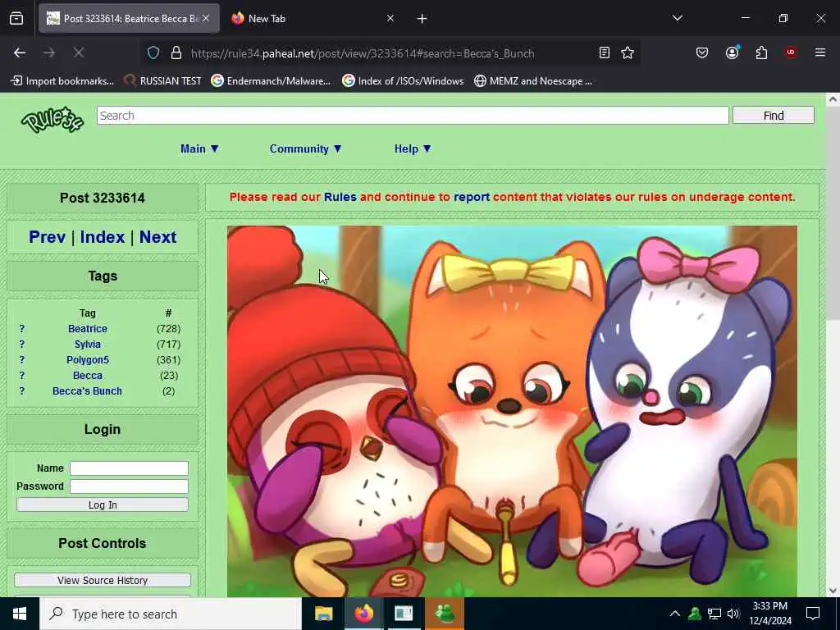Click the Log In button
Viewport: 840px width, 630px height.
point(103,504)
